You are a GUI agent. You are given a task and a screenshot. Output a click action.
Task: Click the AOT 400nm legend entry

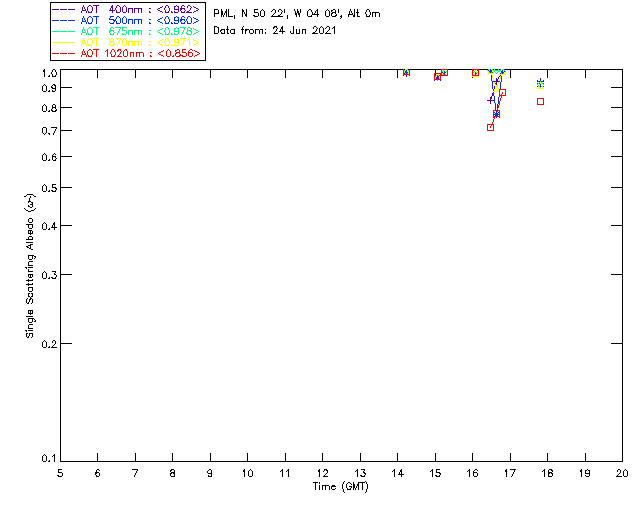pyautogui.click(x=126, y=9)
